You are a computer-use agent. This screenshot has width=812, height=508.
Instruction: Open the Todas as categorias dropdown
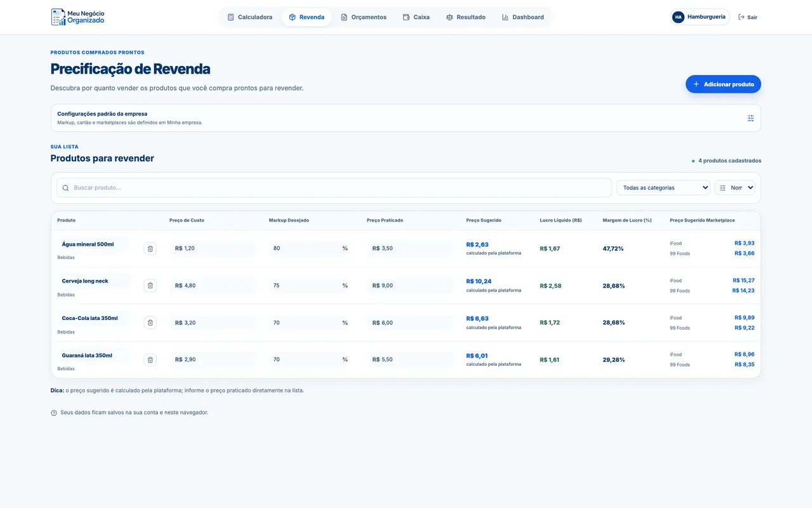pyautogui.click(x=663, y=188)
